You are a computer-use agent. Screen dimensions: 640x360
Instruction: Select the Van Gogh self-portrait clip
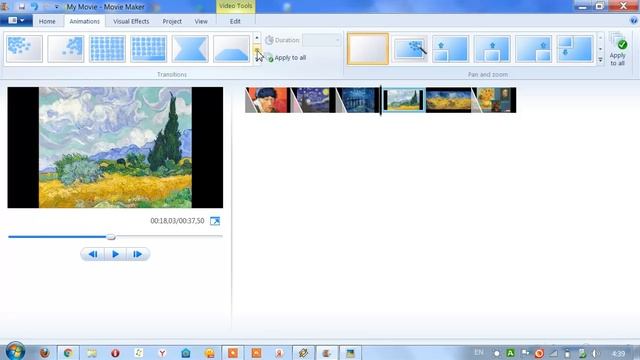[267, 100]
